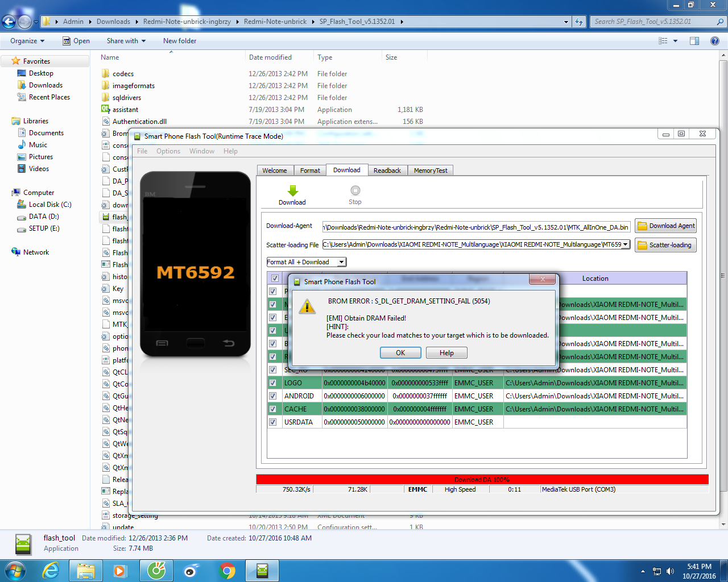Screen dimensions: 728x582
Task: Select the codecs folder
Action: click(123, 74)
